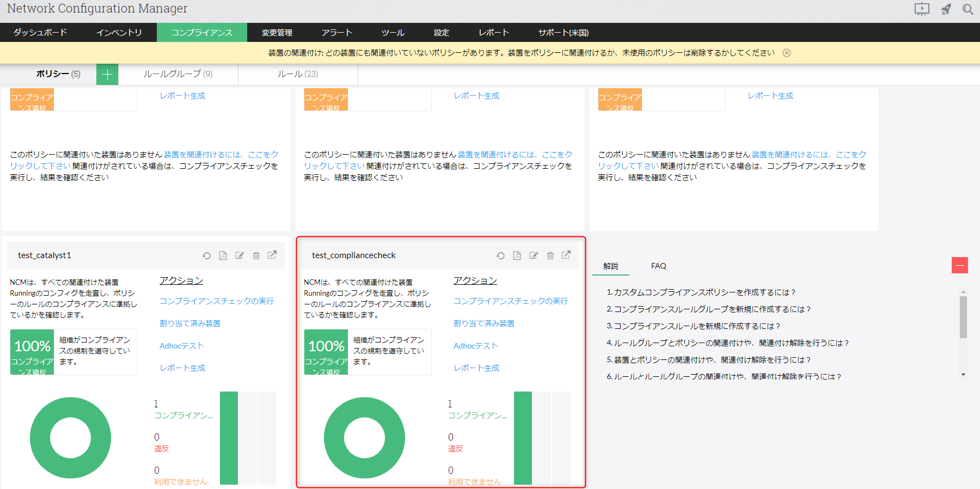Screen dimensions: 980x489
Task: Click the test_catalyst1 green donut chart
Action: 70,438
